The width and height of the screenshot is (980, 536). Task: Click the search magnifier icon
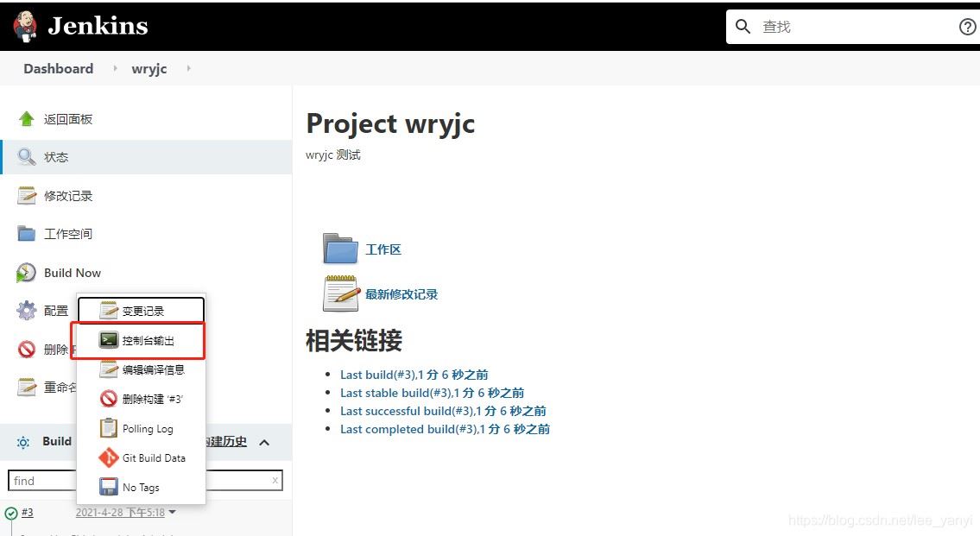[743, 26]
